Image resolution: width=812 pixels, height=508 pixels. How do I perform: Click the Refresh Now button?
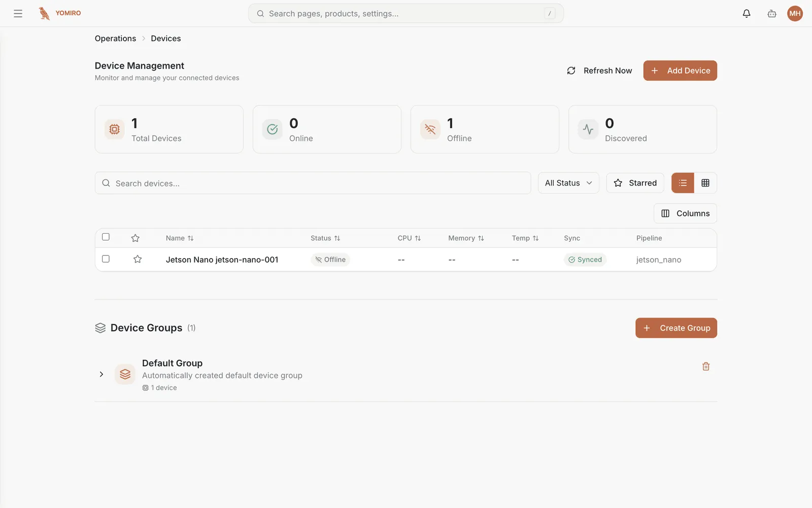599,71
